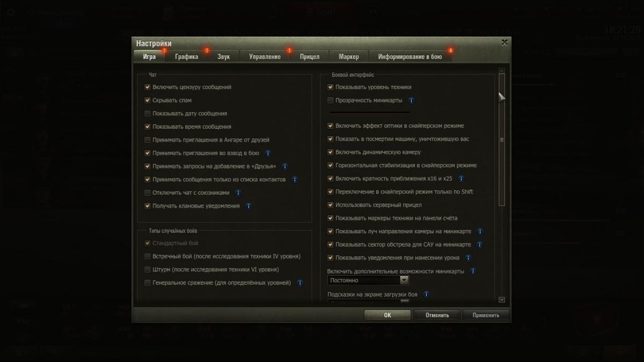Expand the loading screen tips dropdown
644x362 pixels.
click(368, 302)
